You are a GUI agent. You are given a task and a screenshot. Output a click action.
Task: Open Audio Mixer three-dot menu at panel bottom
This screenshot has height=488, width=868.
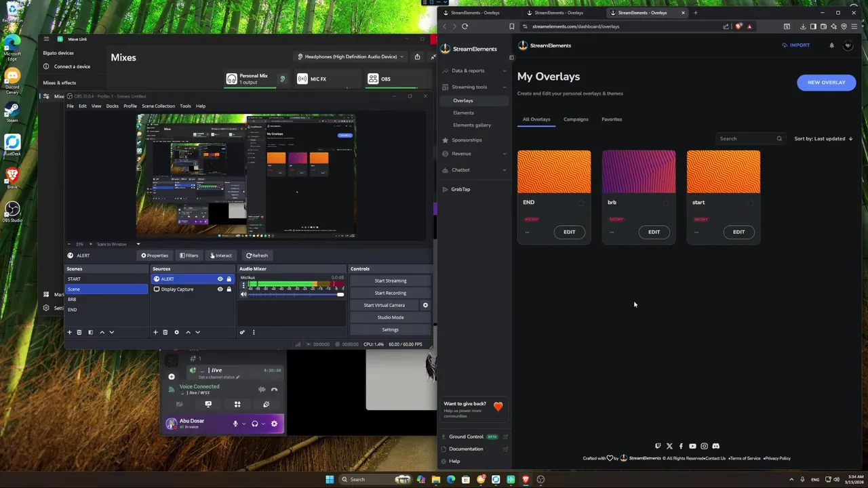point(254,332)
